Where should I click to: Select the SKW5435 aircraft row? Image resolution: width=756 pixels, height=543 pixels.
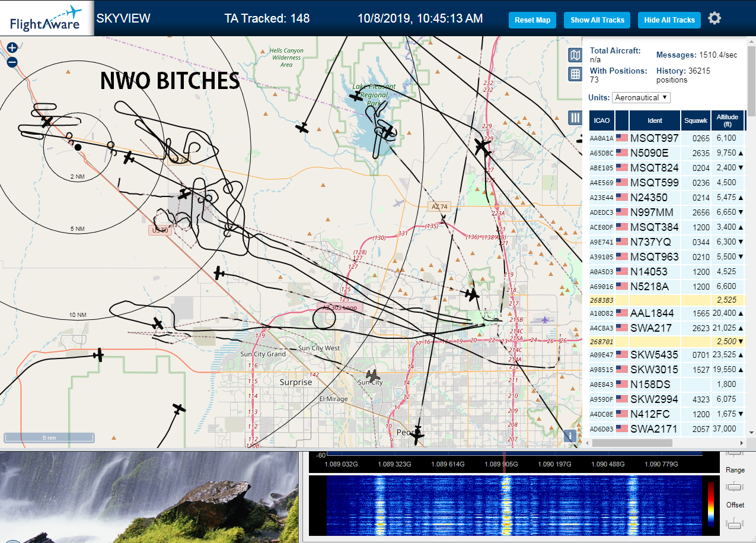[x=666, y=354]
